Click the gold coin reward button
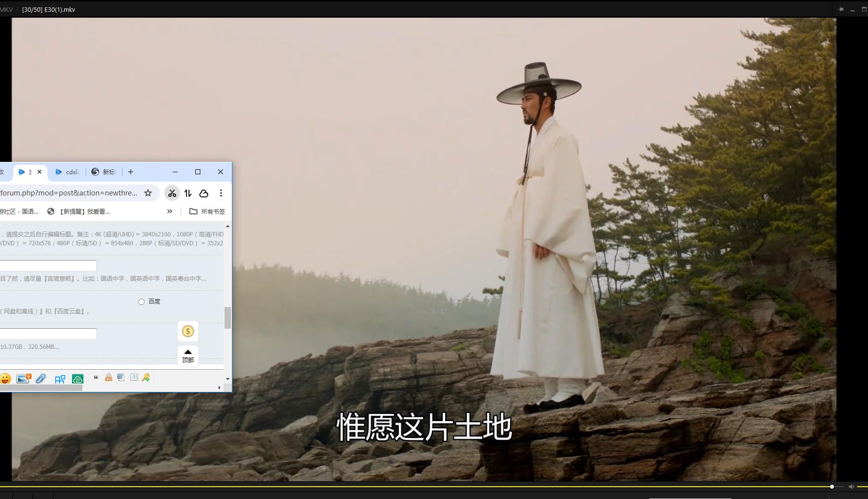The image size is (868, 499). tap(188, 331)
